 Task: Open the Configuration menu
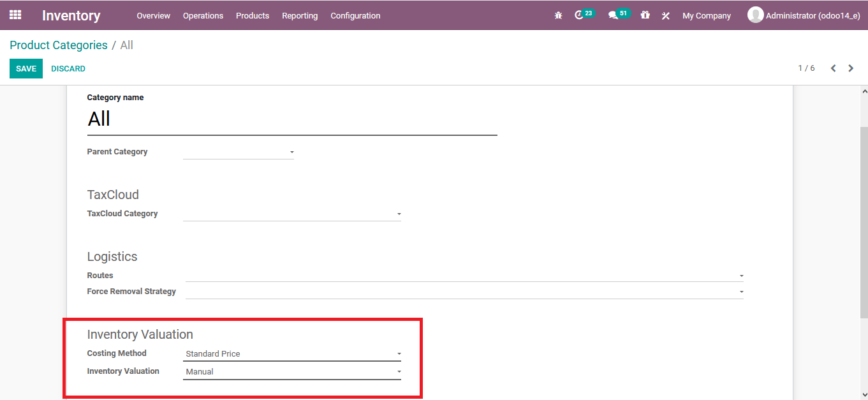355,15
